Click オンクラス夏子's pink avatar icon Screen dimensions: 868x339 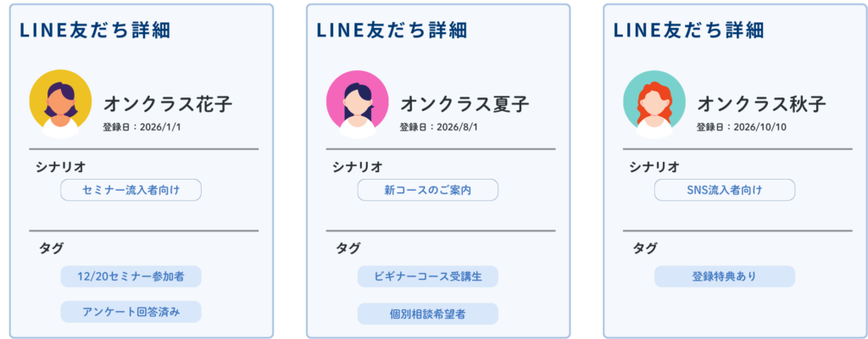tap(357, 102)
